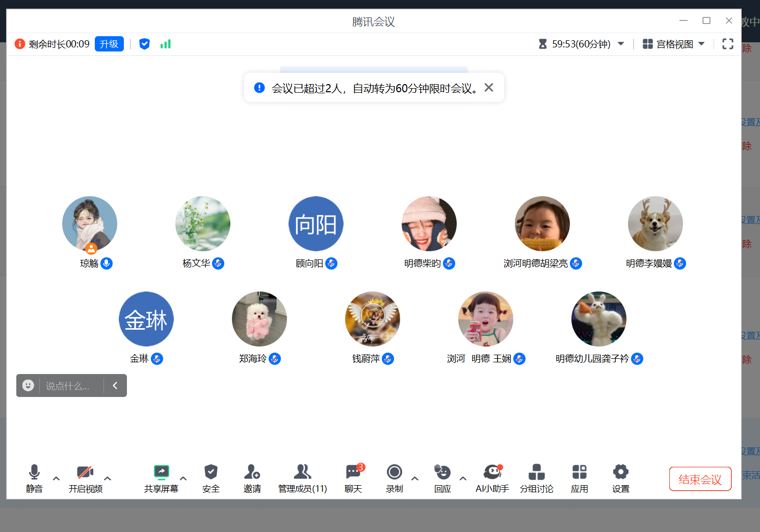Select 浏河 明德 王娴 avatar
The height and width of the screenshot is (532, 760).
(x=486, y=319)
